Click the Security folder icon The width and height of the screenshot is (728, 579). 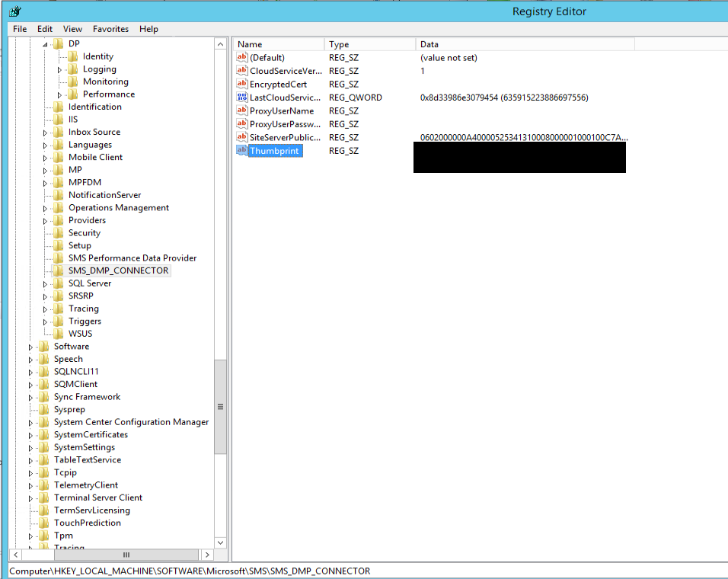(59, 232)
